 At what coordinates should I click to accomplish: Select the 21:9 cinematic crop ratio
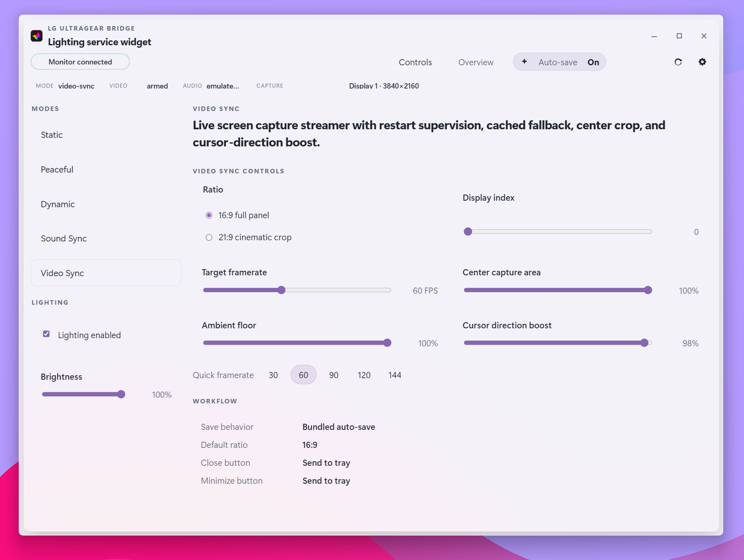tap(209, 237)
